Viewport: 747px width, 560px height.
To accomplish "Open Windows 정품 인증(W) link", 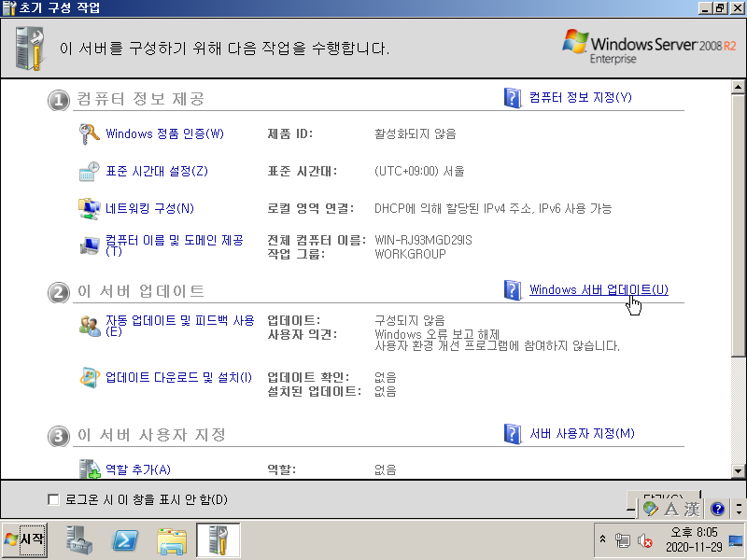I will point(164,133).
